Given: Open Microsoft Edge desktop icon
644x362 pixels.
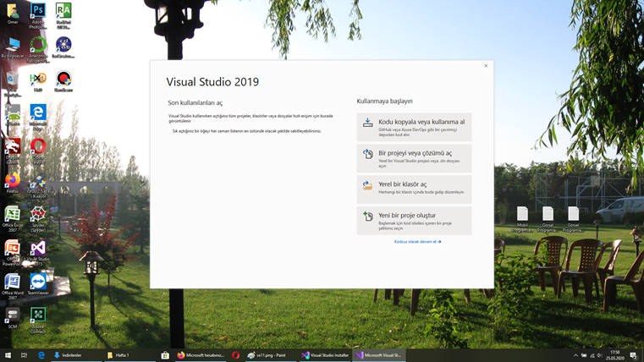Looking at the screenshot, I should point(38,114).
